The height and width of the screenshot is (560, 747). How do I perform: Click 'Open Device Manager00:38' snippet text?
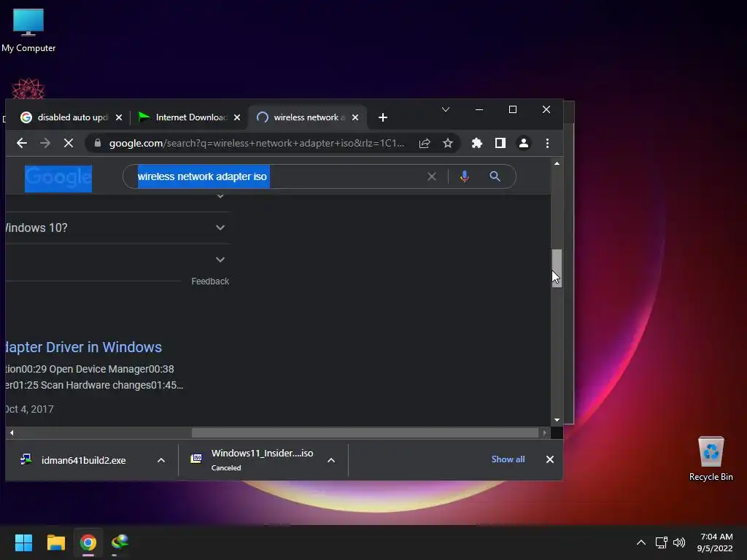click(112, 369)
